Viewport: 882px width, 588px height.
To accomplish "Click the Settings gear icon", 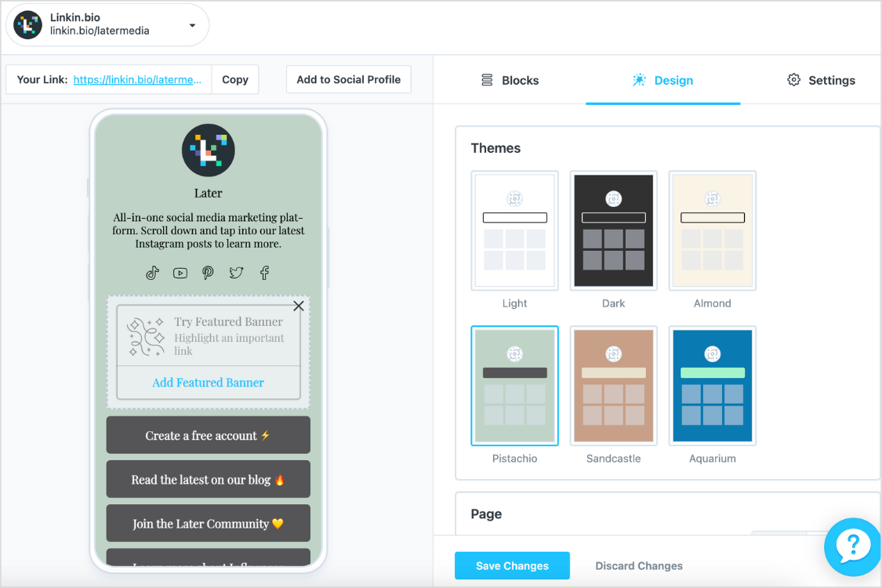I will pos(793,80).
